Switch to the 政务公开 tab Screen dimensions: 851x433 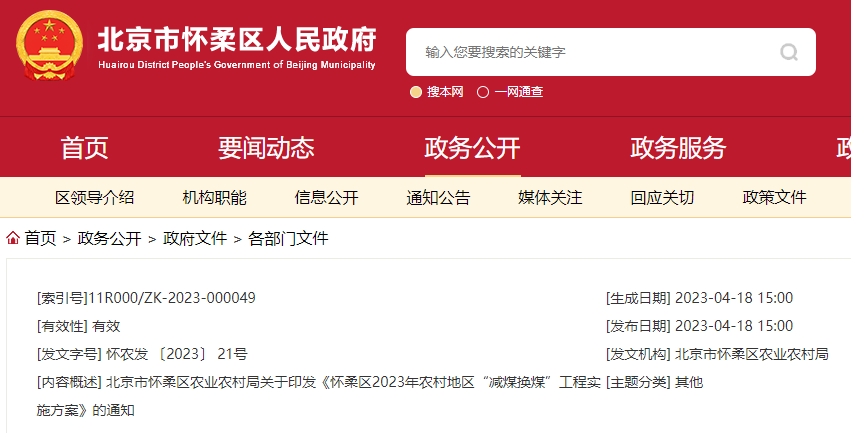coord(472,148)
